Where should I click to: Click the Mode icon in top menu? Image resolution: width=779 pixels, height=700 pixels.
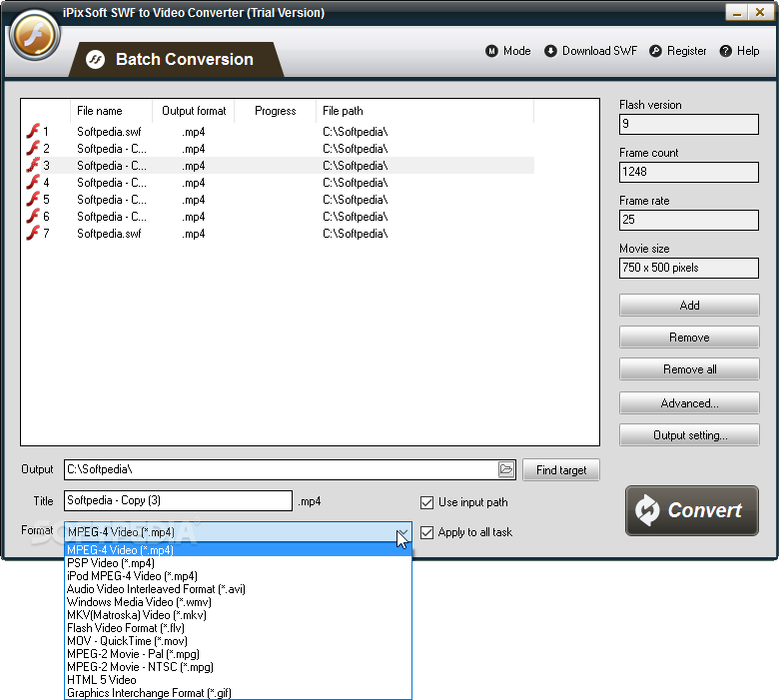[491, 51]
